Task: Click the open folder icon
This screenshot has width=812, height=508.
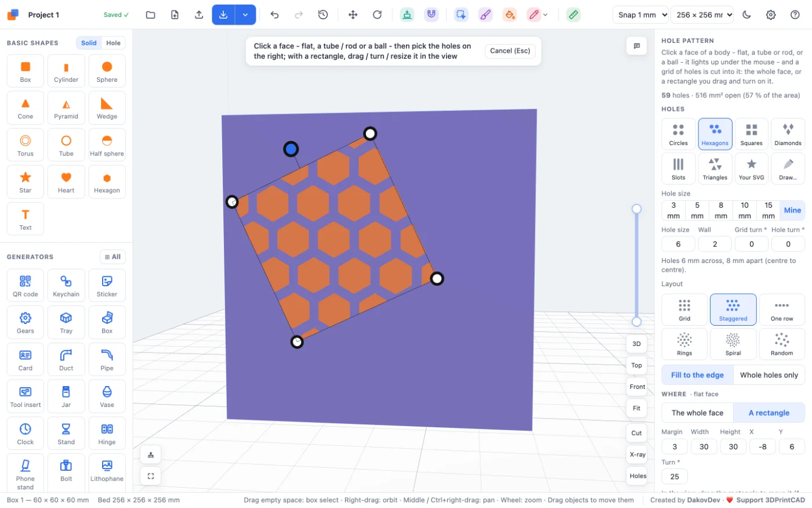Action: [x=150, y=15]
